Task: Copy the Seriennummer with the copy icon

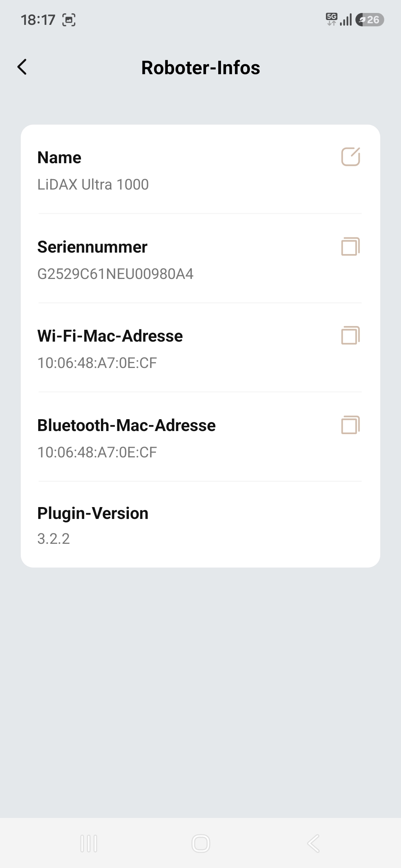Action: 351,246
